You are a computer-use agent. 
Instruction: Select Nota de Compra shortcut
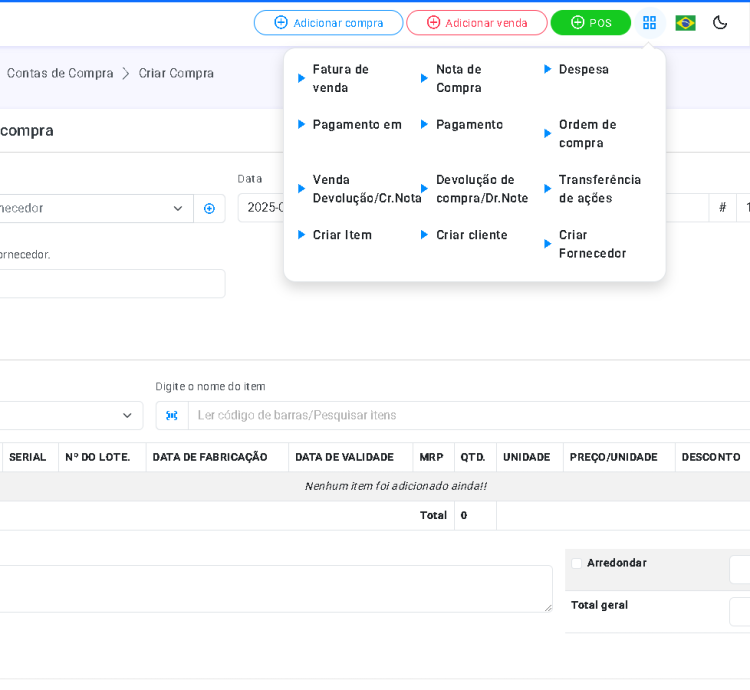(459, 78)
